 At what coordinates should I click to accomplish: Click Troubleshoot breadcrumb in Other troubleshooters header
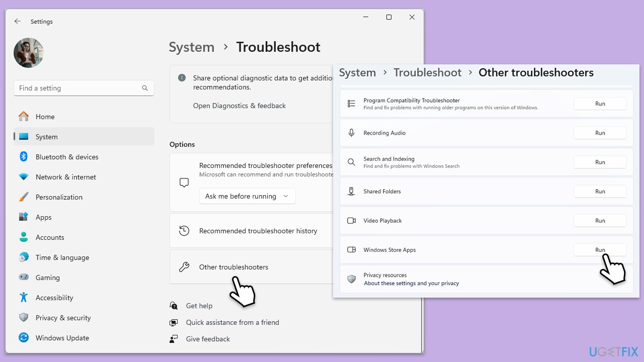click(428, 72)
